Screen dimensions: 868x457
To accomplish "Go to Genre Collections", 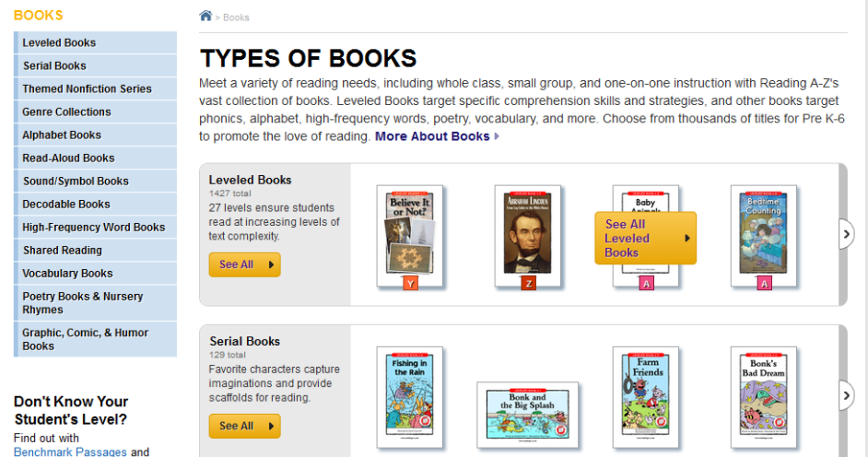I will pos(66,112).
